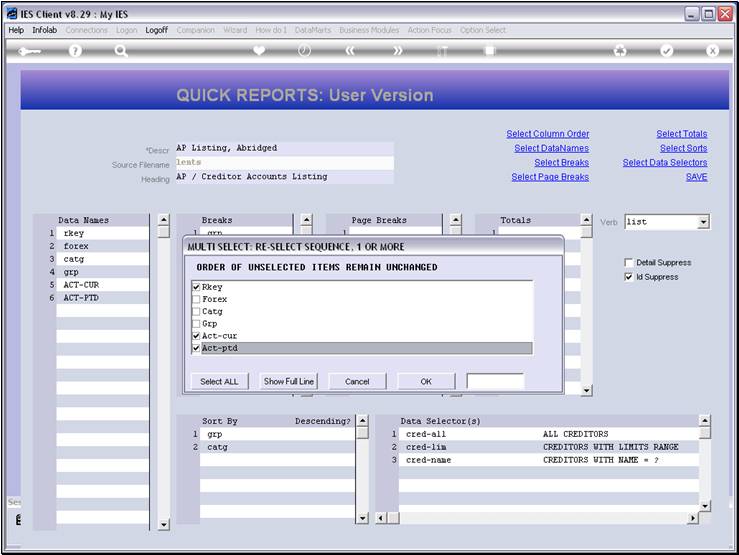This screenshot has width=739, height=555.
Task: Select cred-all in Data Selectors
Action: [549, 434]
